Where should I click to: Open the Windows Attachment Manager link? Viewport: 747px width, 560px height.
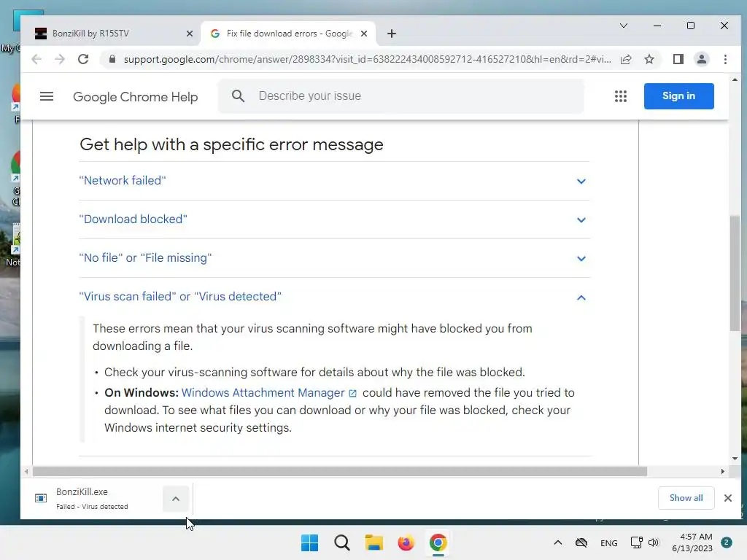point(269,393)
